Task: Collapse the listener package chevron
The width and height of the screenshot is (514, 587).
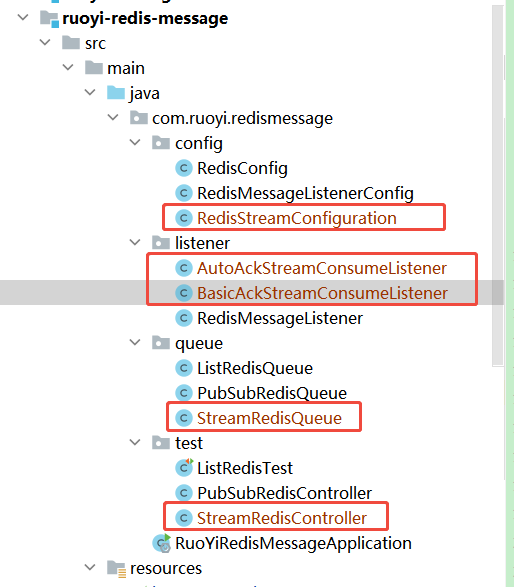Action: [x=135, y=243]
